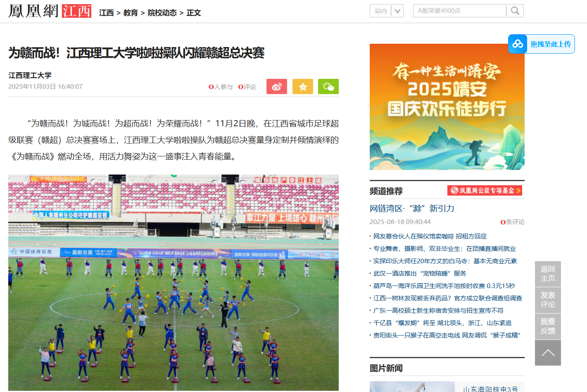Screen dimensions: 587x392
Task: Select 教育 in breadcrumb navigation
Action: pos(131,13)
